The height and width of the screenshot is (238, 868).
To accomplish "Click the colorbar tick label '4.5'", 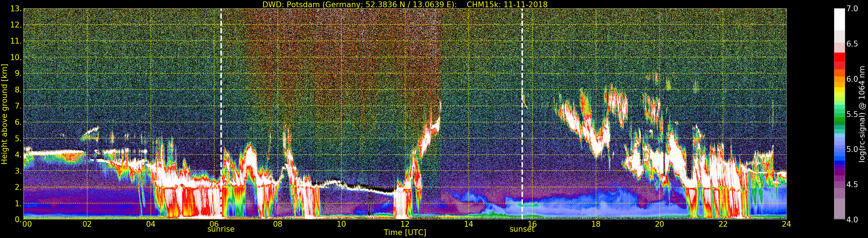I will (852, 185).
